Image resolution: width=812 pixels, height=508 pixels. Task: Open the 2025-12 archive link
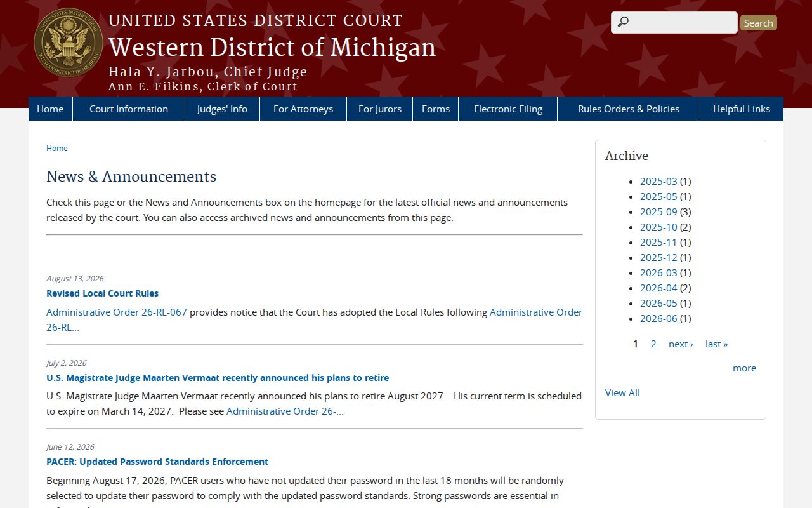click(x=658, y=258)
